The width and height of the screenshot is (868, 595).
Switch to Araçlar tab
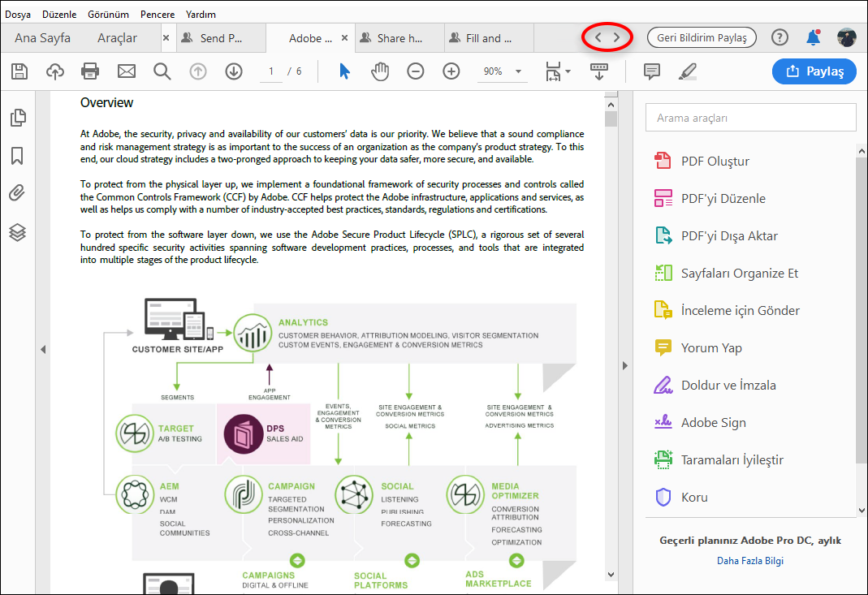[x=118, y=37]
